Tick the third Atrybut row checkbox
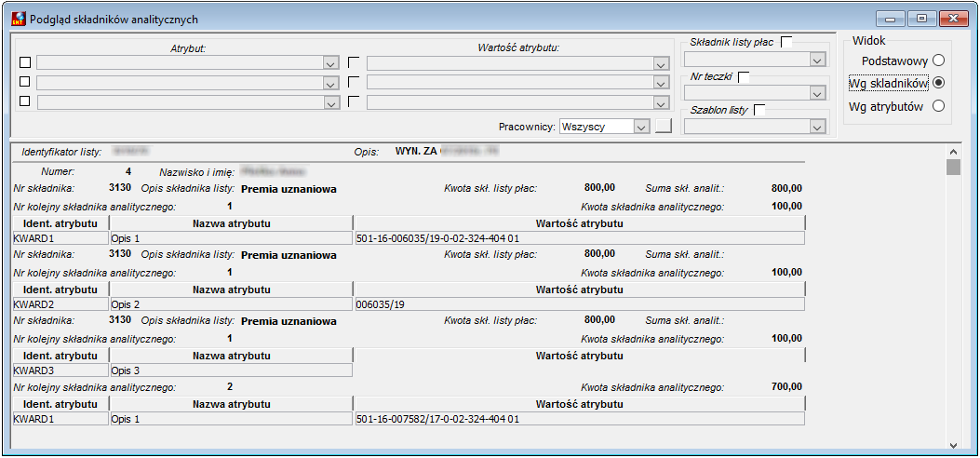The image size is (980, 458). click(25, 101)
